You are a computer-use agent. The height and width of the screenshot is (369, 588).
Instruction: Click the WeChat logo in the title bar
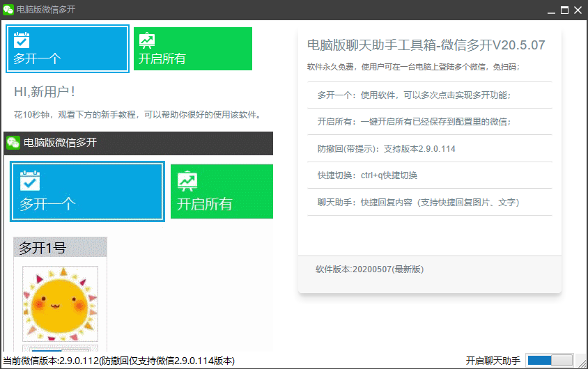(x=8, y=10)
